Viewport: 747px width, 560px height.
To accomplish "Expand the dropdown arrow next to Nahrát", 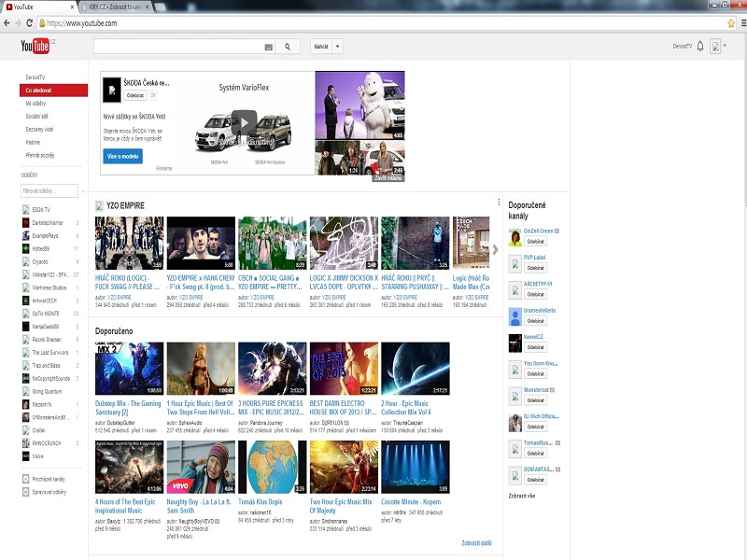I will tap(337, 46).
